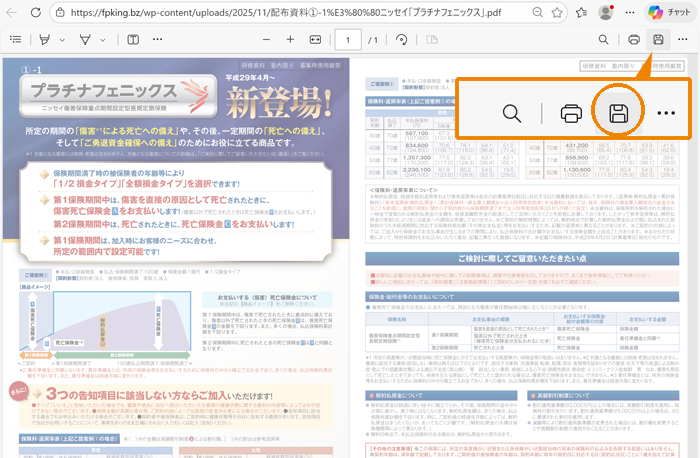Click the page number input field

pos(347,40)
